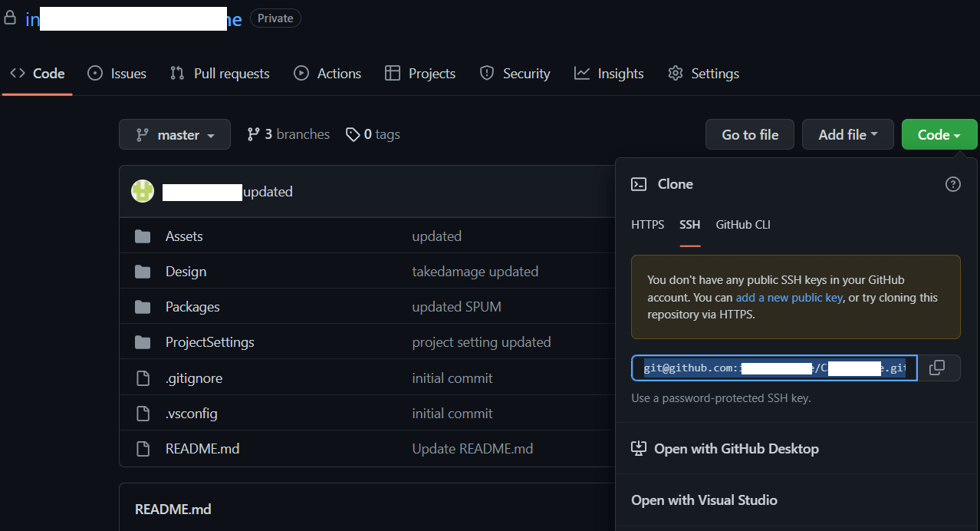Click the GitHub Desktop download icon
980x531 pixels.
point(639,448)
